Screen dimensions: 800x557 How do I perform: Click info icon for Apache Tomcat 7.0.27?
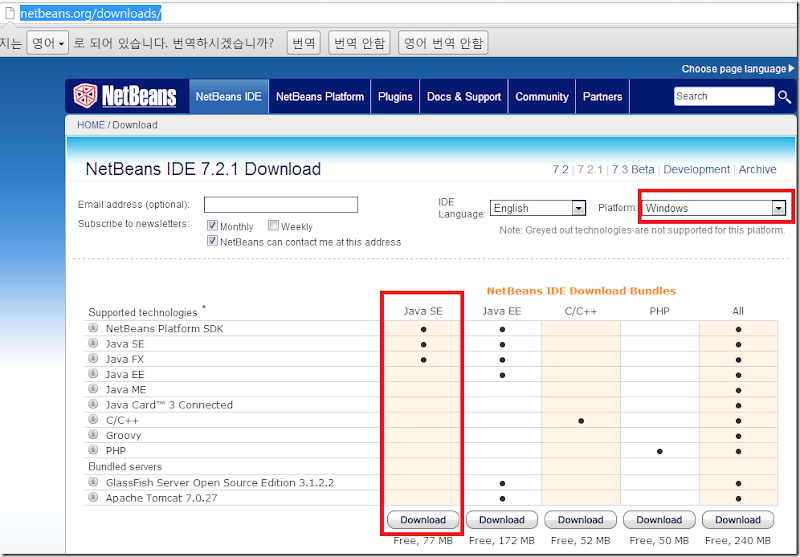pyautogui.click(x=93, y=497)
